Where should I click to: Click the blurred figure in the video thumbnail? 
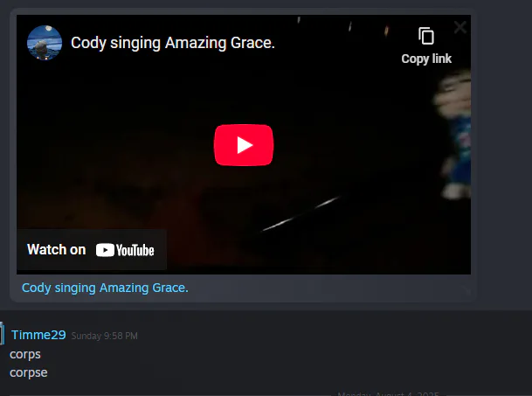[454, 134]
